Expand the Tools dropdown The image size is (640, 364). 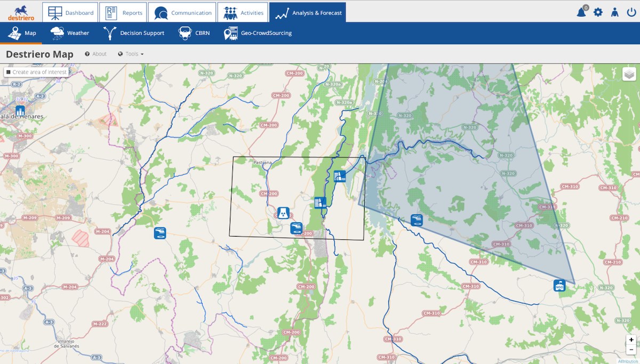tap(131, 54)
